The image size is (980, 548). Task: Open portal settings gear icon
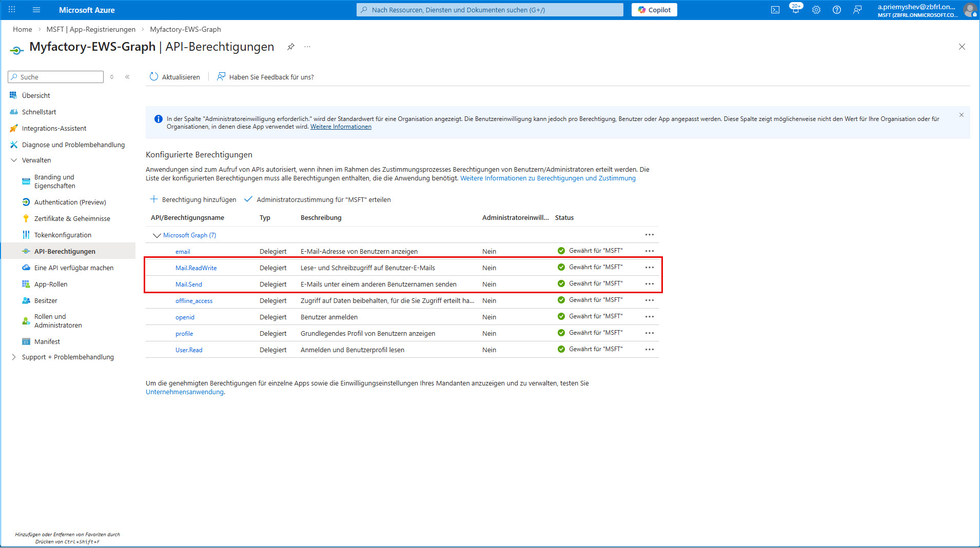click(x=816, y=10)
